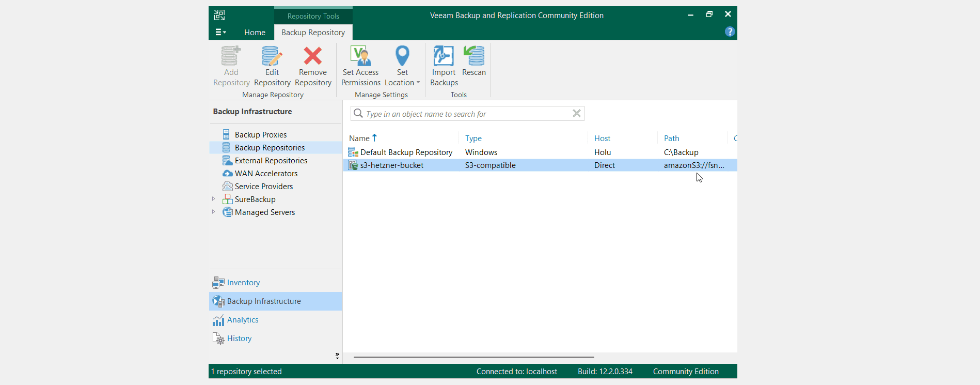Clear the search box with the X
Viewport: 980px width, 385px height.
pyautogui.click(x=577, y=113)
